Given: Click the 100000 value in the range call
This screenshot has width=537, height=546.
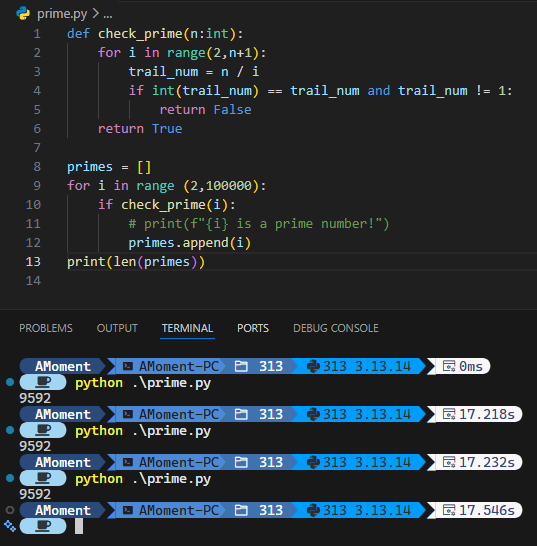Looking at the screenshot, I should click(229, 186).
